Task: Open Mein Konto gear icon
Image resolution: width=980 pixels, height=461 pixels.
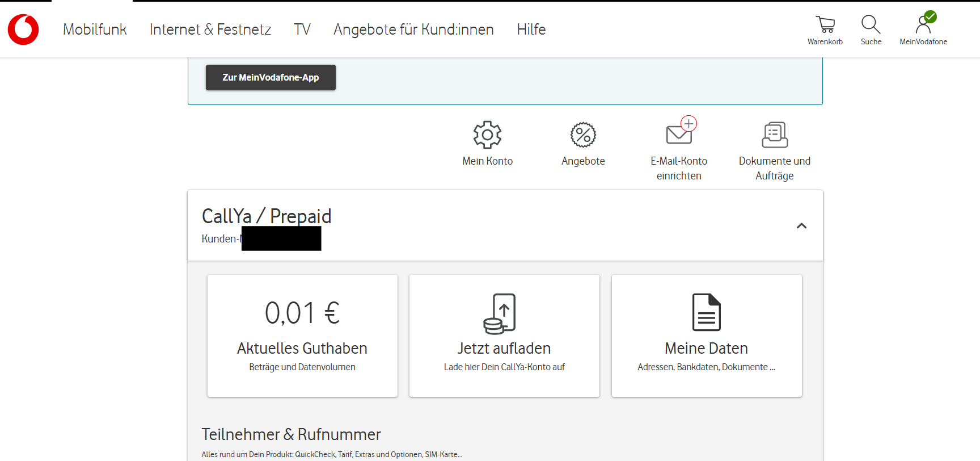Action: coord(487,135)
